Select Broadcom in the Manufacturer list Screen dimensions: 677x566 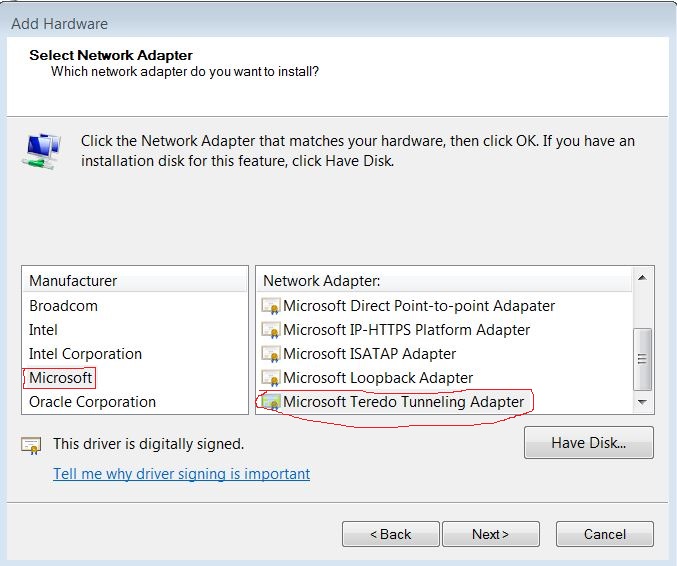(63, 306)
